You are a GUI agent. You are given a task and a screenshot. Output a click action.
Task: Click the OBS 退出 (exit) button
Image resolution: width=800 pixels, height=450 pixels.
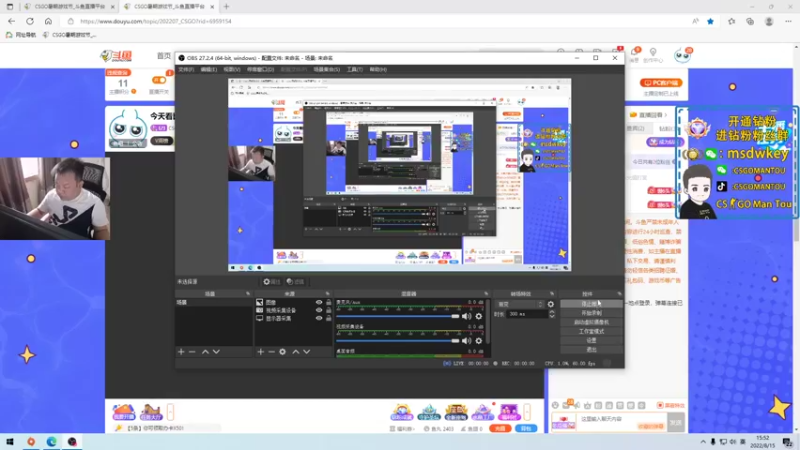click(591, 349)
